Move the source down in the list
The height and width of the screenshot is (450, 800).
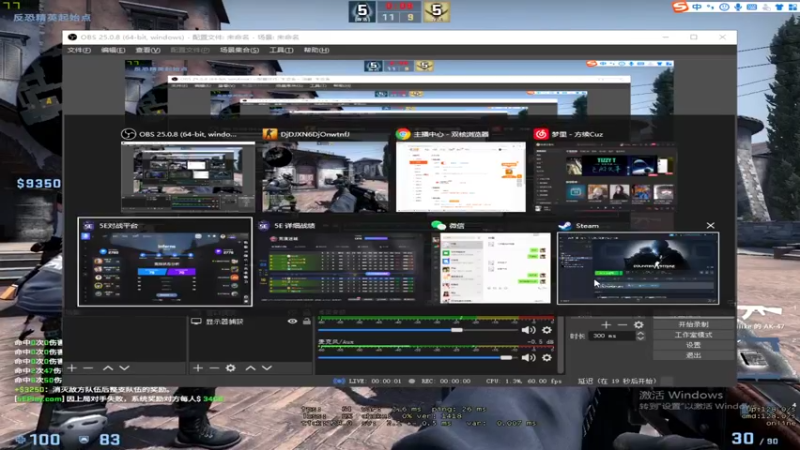[267, 368]
